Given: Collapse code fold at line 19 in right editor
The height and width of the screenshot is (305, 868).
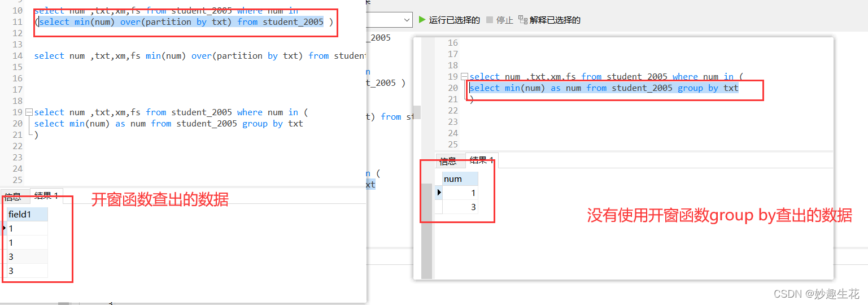Looking at the screenshot, I should pyautogui.click(x=464, y=77).
